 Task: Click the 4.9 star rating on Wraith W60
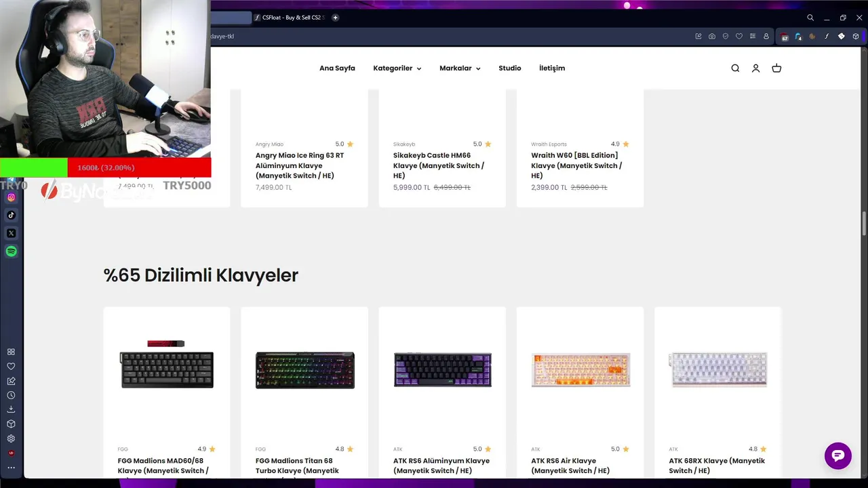[x=620, y=144]
